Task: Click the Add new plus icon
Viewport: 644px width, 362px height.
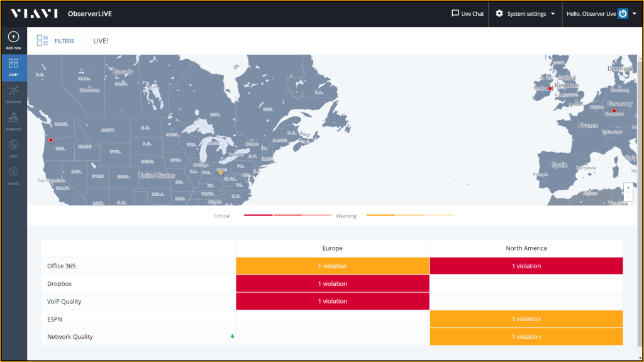Action: [x=14, y=37]
